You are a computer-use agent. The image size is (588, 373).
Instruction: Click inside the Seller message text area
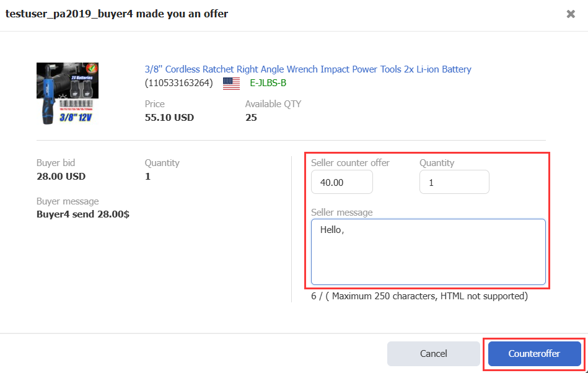(428, 252)
